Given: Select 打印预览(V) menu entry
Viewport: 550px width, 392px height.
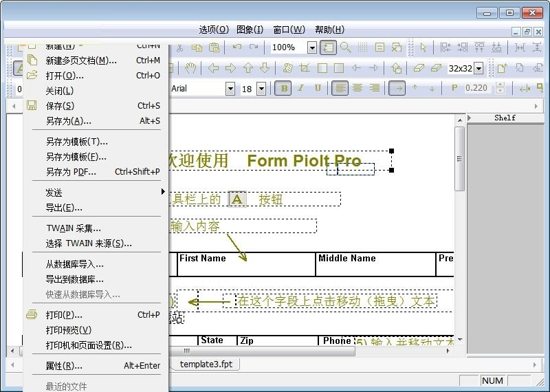Looking at the screenshot, I should click(68, 330).
